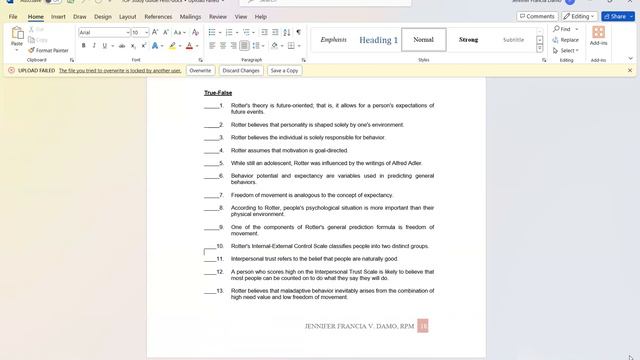Open the File menu
The width and height of the screenshot is (640, 360).
click(x=13, y=17)
